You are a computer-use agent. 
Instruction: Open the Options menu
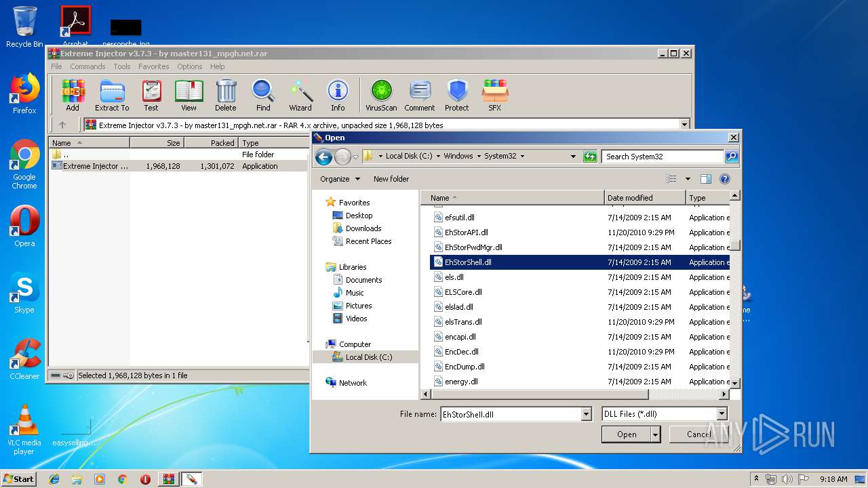point(190,66)
